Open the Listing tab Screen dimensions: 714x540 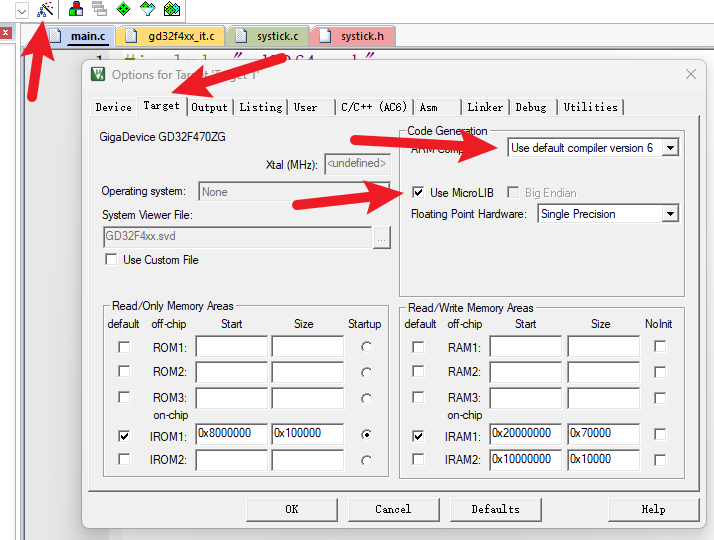[261, 107]
